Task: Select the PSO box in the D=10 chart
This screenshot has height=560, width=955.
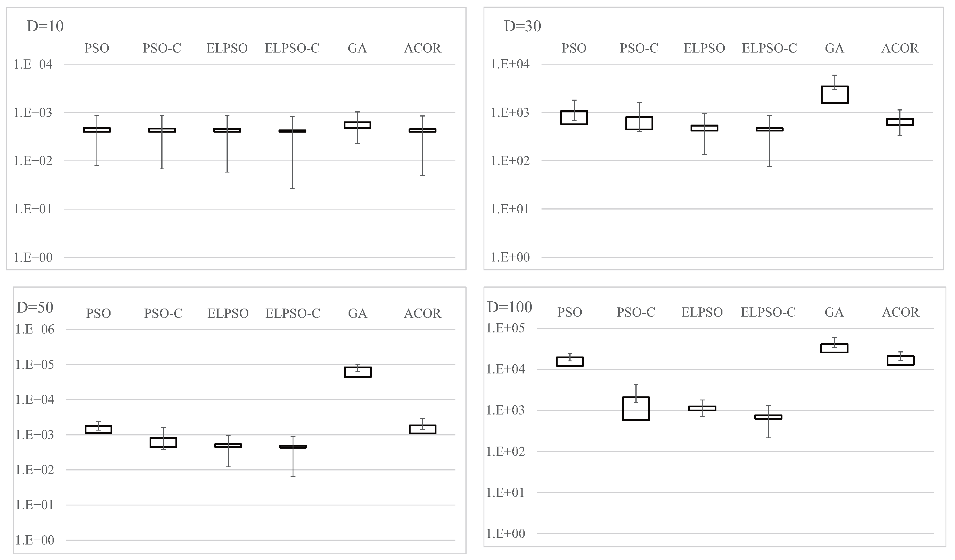Action: [x=97, y=130]
